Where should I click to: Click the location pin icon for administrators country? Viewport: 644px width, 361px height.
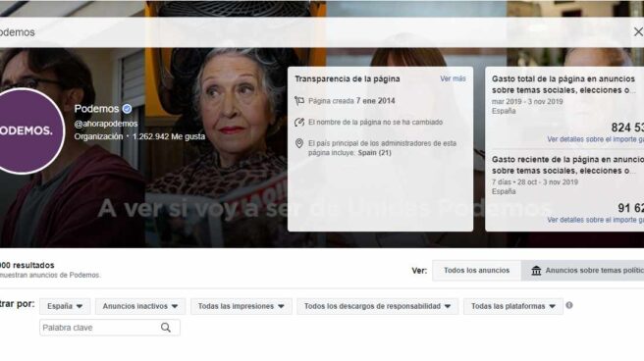click(x=299, y=143)
